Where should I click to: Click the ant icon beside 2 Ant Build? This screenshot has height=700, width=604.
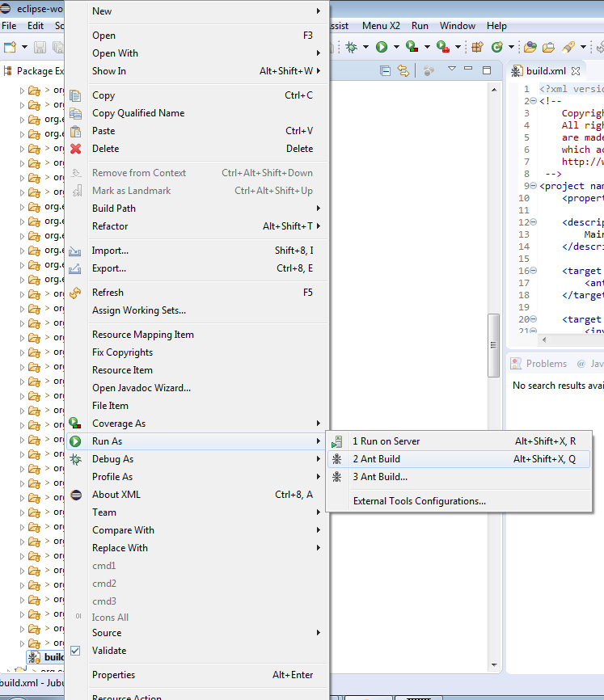(337, 459)
